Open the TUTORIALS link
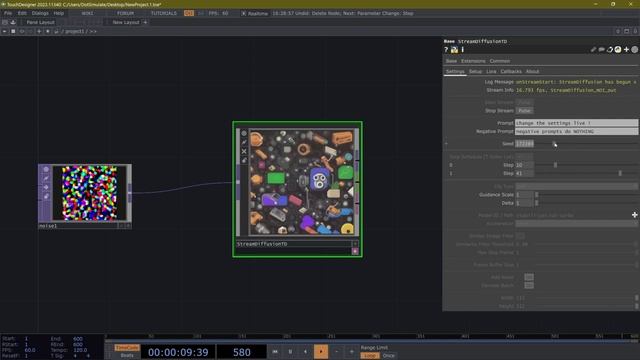640x360 pixels. 164,13
